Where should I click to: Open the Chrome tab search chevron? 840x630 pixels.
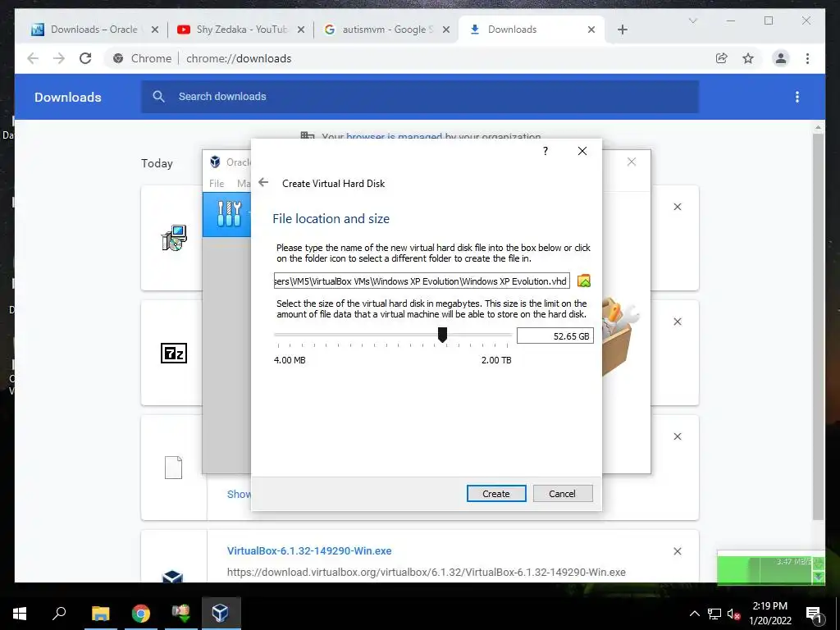[x=692, y=21]
